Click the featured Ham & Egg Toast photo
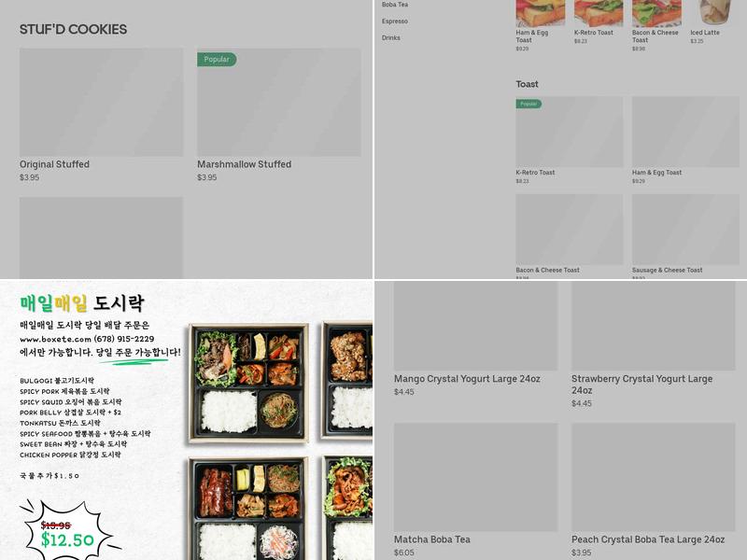Viewport: 747px width, 560px height. [541, 13]
